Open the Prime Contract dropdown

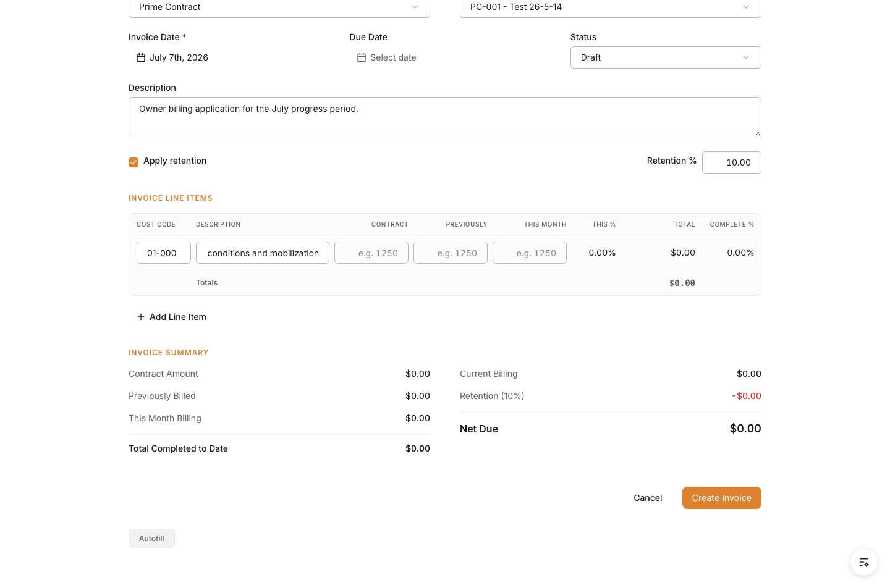point(279,7)
